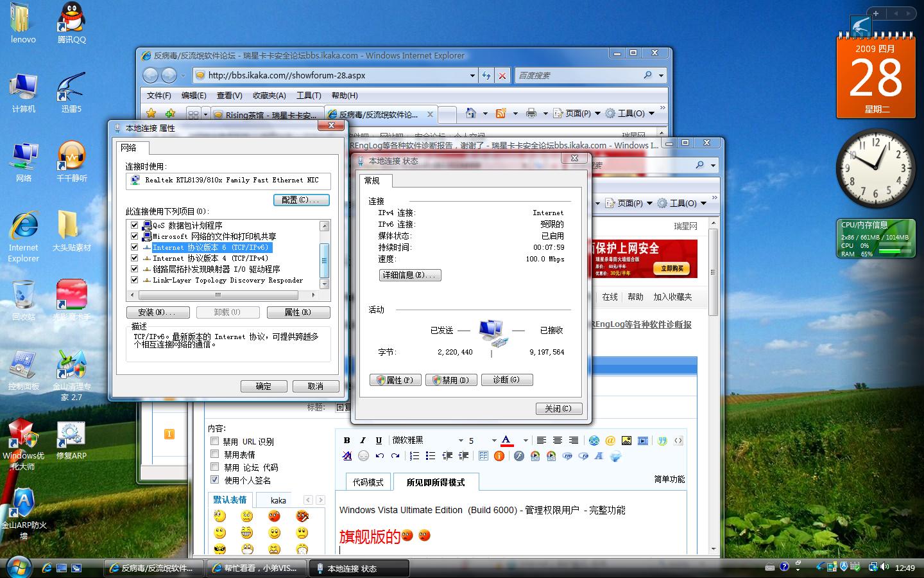Image resolution: width=924 pixels, height=578 pixels.
Task: Open the font color dropdown arrow
Action: [526, 441]
